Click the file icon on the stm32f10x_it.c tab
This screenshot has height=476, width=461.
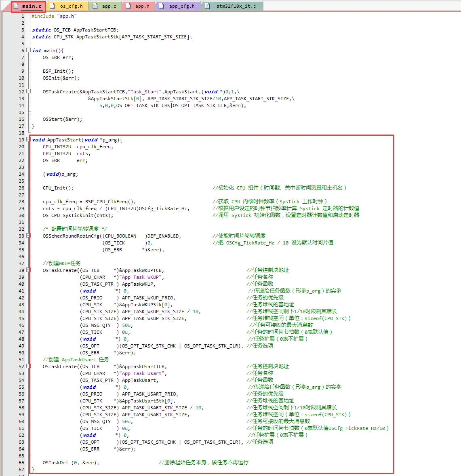[x=208, y=6]
